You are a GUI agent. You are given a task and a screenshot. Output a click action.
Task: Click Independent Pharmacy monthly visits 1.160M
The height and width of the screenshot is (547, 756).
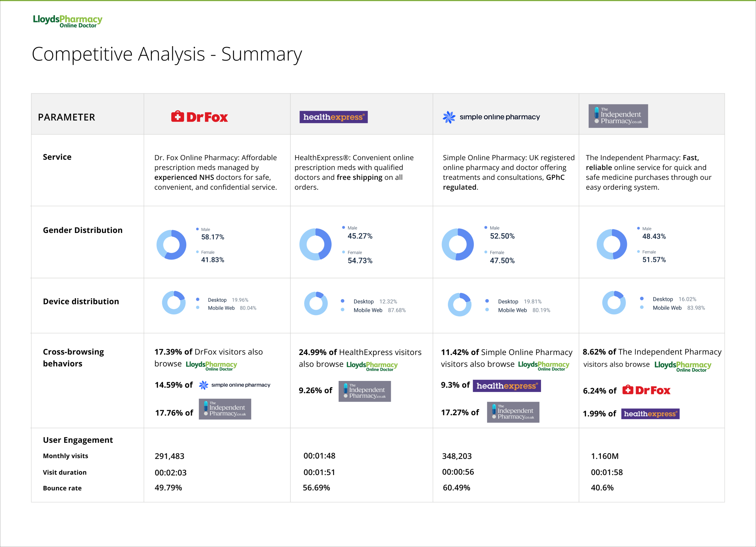tap(604, 456)
